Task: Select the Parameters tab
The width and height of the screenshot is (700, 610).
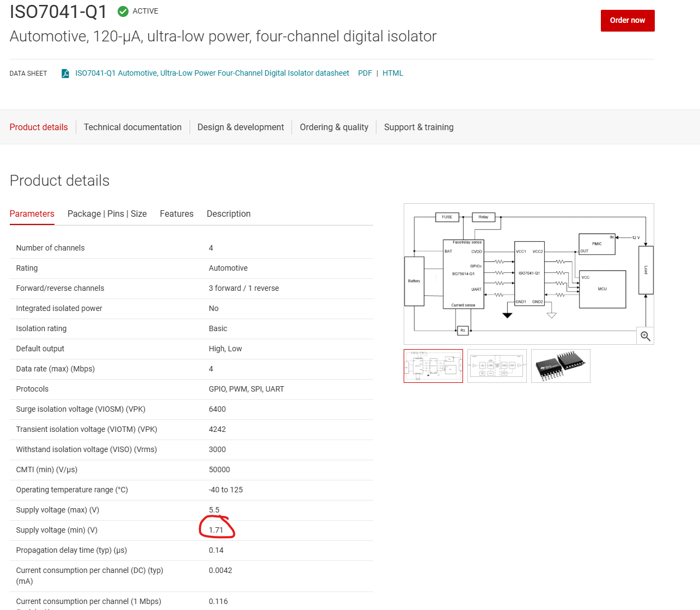Action: pyautogui.click(x=32, y=213)
